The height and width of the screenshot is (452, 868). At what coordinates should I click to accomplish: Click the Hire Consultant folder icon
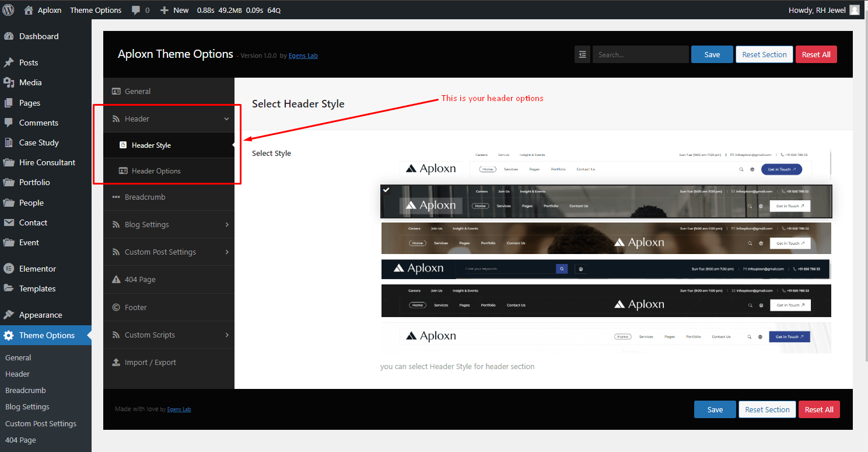coord(9,162)
